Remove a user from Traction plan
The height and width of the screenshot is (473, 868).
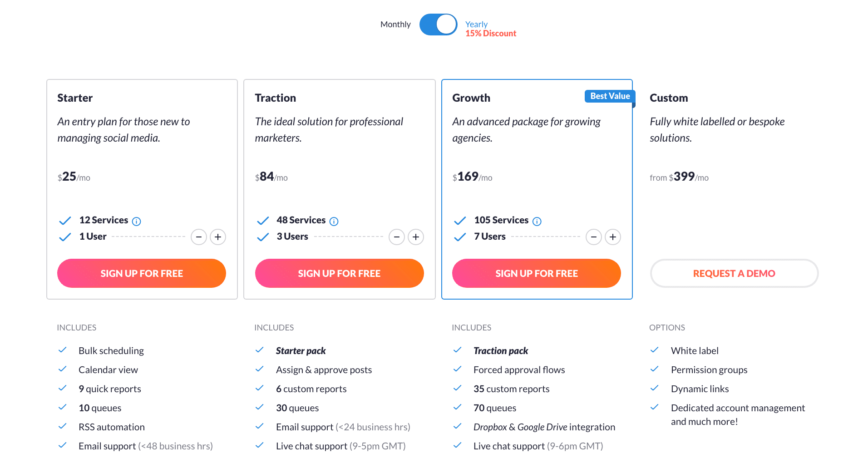point(397,237)
